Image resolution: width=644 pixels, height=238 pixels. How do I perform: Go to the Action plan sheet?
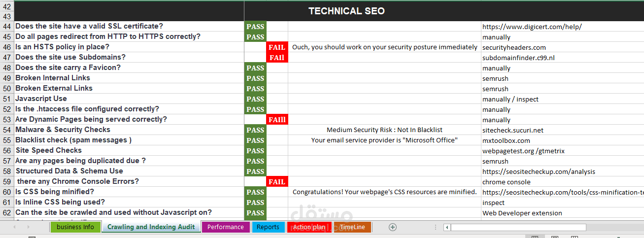[x=309, y=227]
